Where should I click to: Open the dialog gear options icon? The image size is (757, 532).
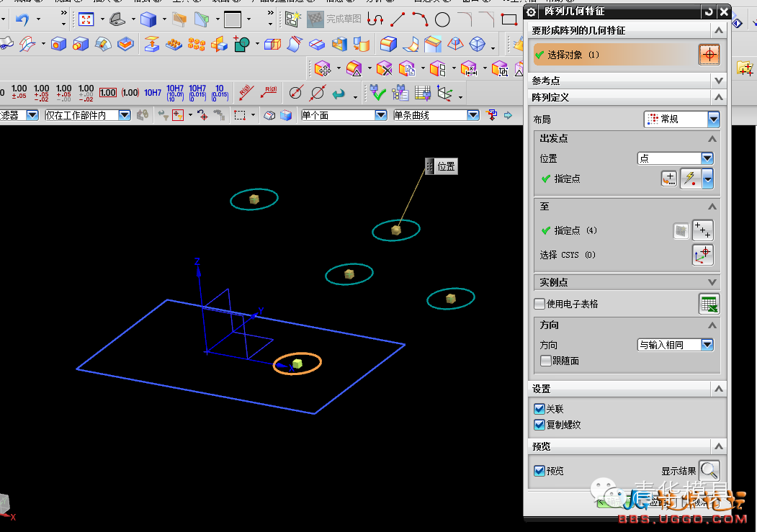pos(531,12)
